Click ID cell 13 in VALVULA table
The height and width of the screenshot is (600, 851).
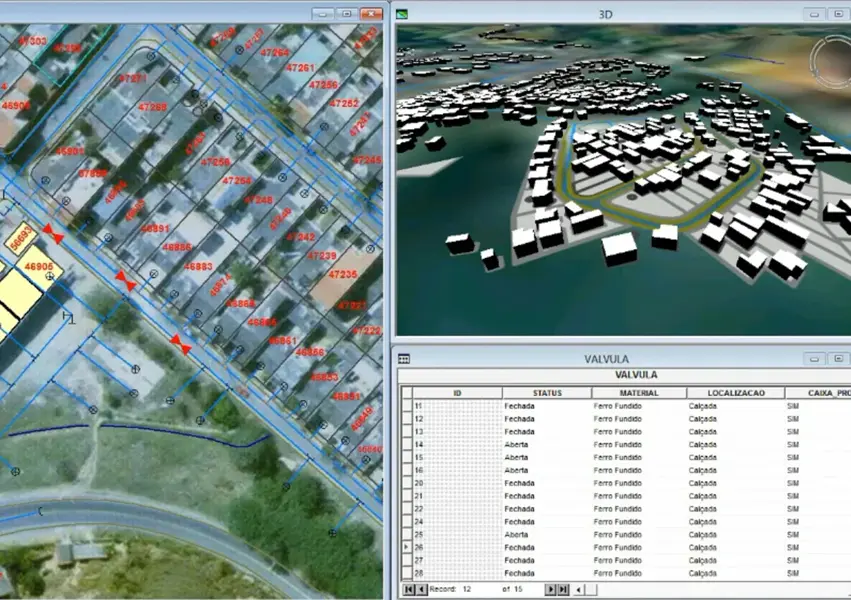coord(458,432)
